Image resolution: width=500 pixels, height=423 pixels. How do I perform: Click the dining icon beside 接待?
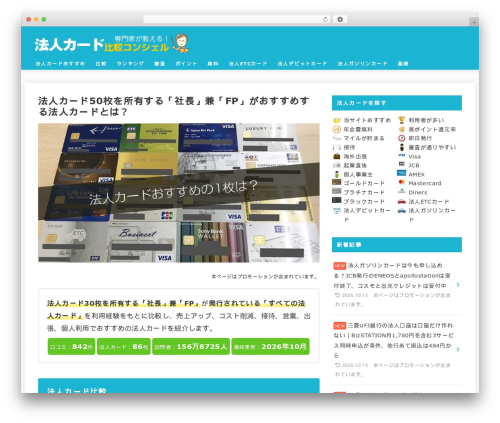[x=337, y=147]
